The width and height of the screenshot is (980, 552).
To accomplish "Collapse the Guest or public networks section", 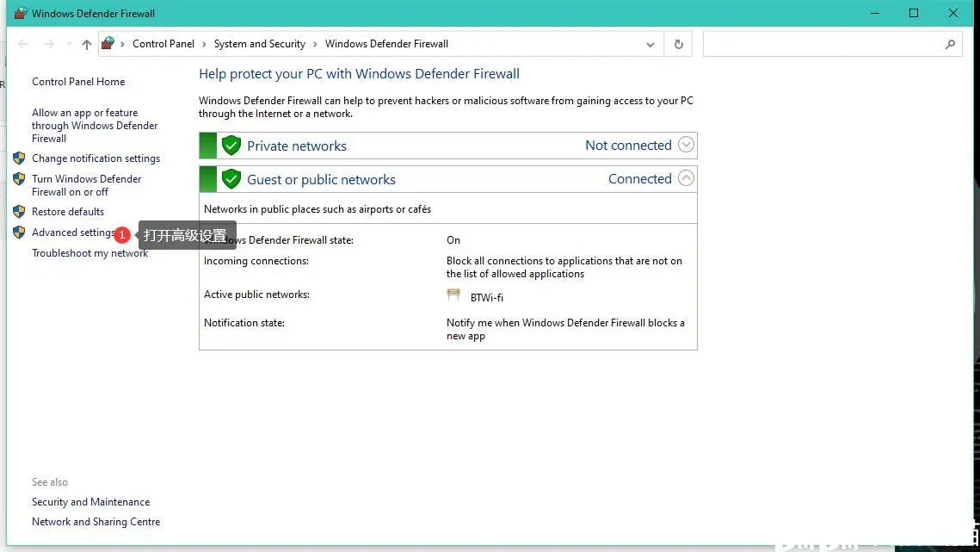I will 686,178.
